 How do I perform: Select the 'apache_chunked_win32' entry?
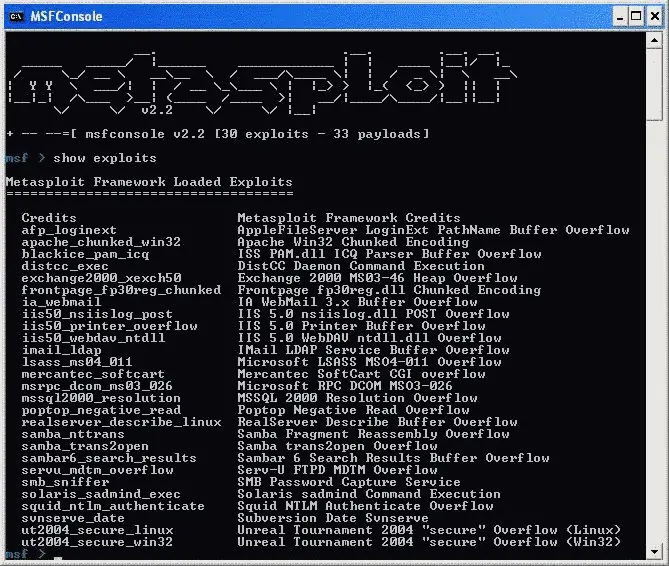pyautogui.click(x=101, y=242)
